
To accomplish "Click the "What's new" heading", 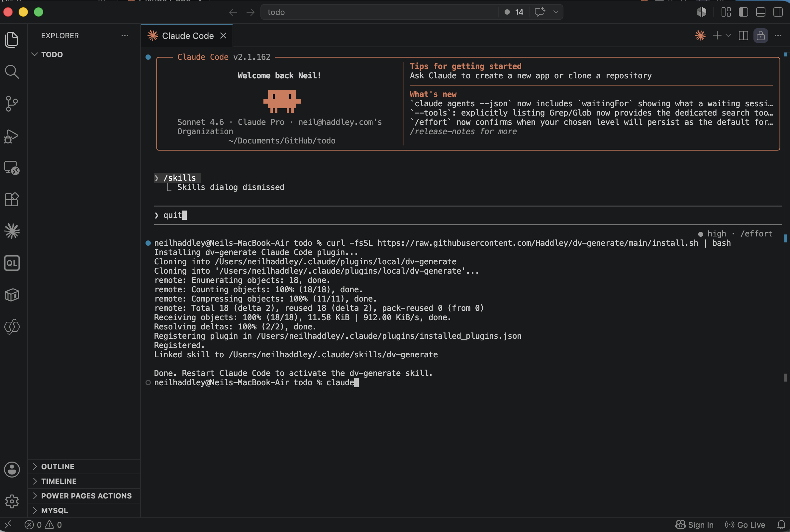I will point(433,94).
